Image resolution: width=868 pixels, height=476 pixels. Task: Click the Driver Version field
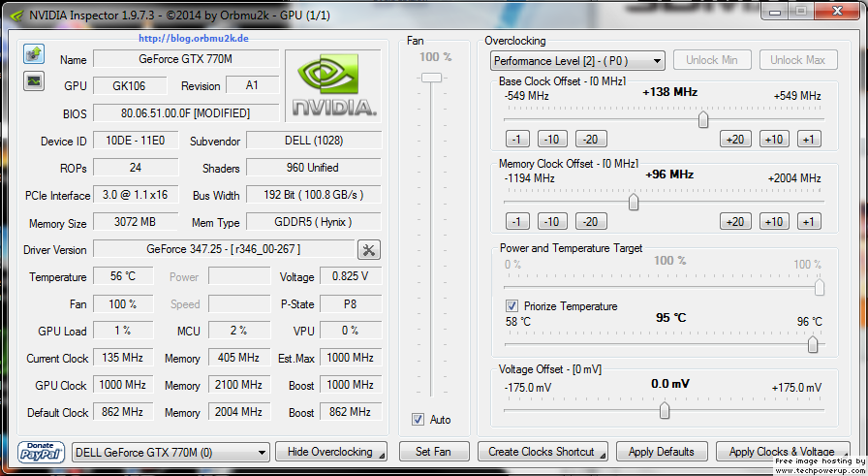tap(224, 249)
